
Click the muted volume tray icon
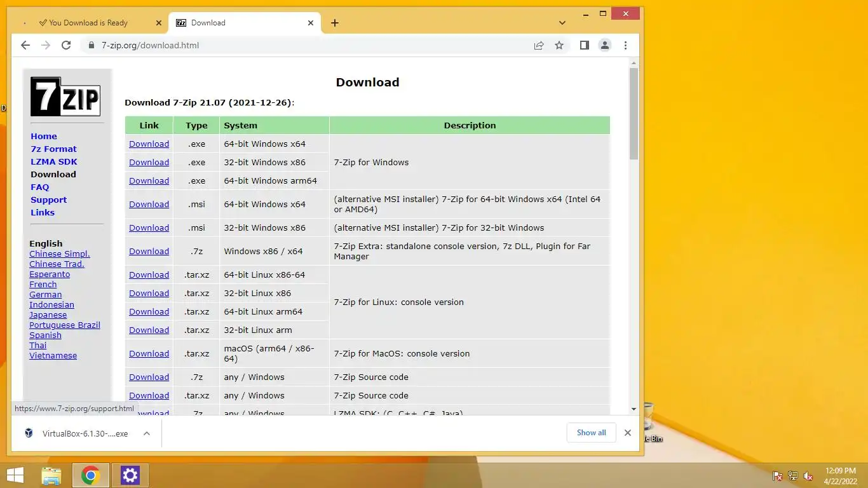(x=808, y=475)
